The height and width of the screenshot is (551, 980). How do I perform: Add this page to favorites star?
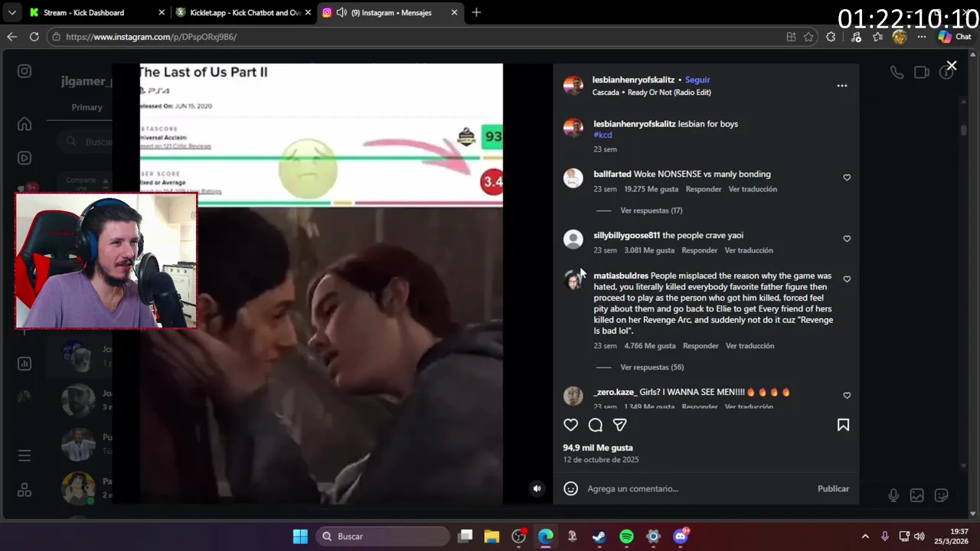tap(808, 37)
